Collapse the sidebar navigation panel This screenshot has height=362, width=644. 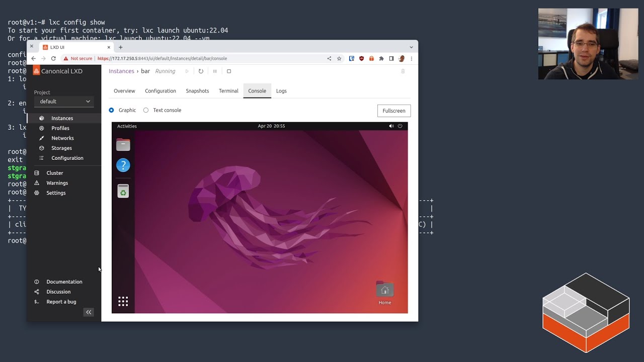click(x=89, y=312)
